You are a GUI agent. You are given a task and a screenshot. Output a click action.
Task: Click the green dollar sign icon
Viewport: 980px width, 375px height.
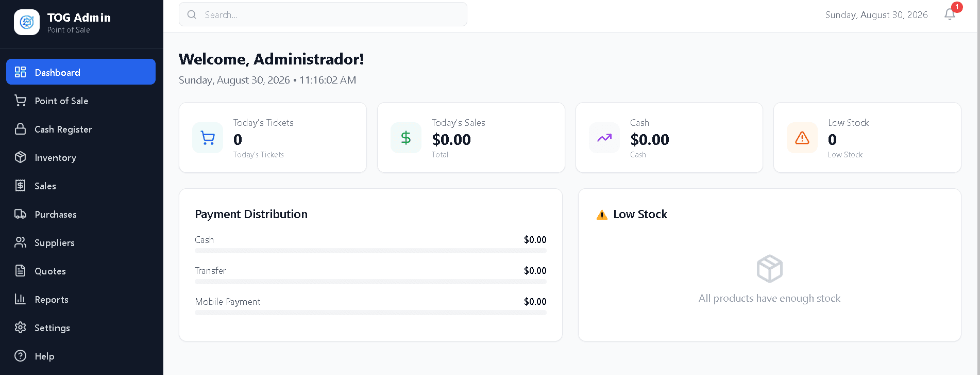click(x=406, y=138)
